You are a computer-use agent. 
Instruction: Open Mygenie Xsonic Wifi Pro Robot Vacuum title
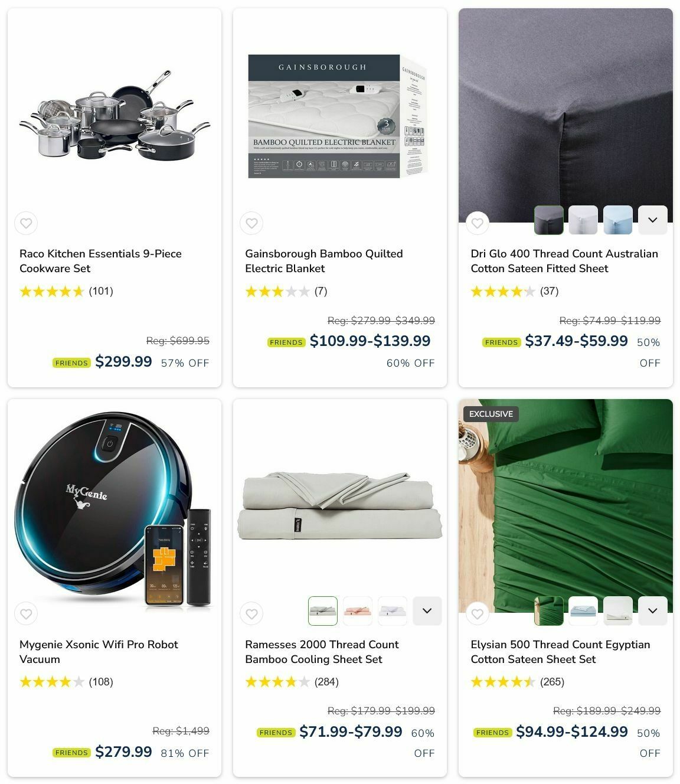click(99, 652)
